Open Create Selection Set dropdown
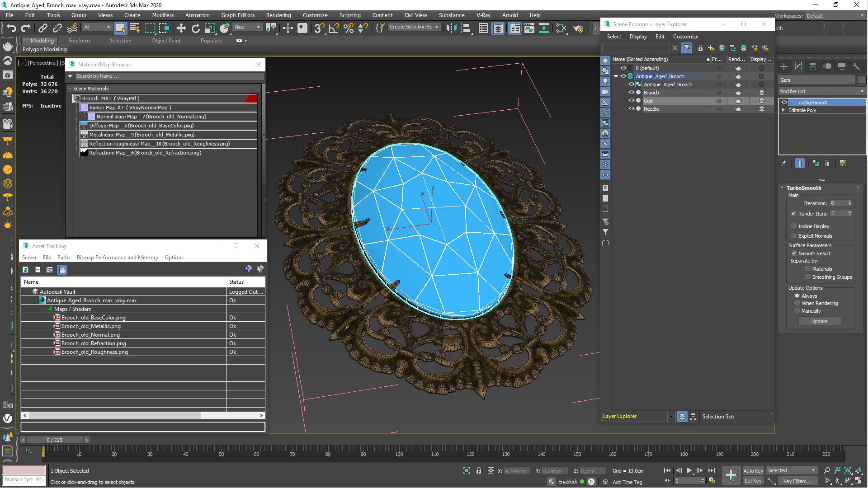This screenshot has width=868, height=488. tap(414, 27)
